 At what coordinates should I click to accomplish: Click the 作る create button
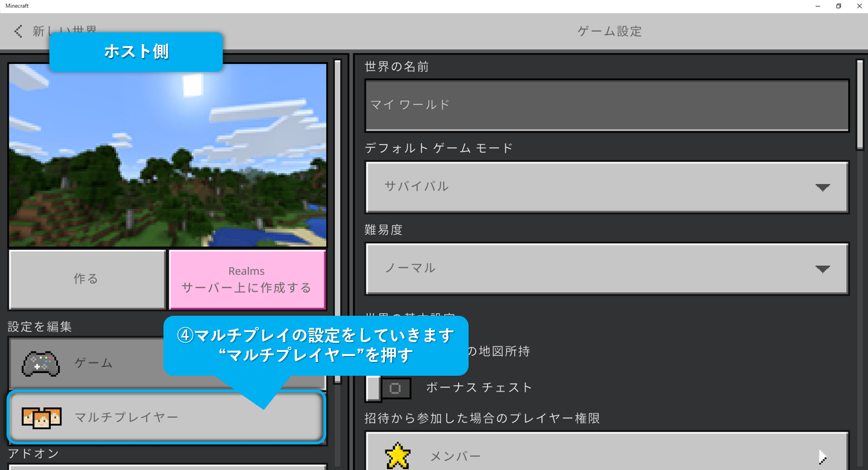(87, 279)
